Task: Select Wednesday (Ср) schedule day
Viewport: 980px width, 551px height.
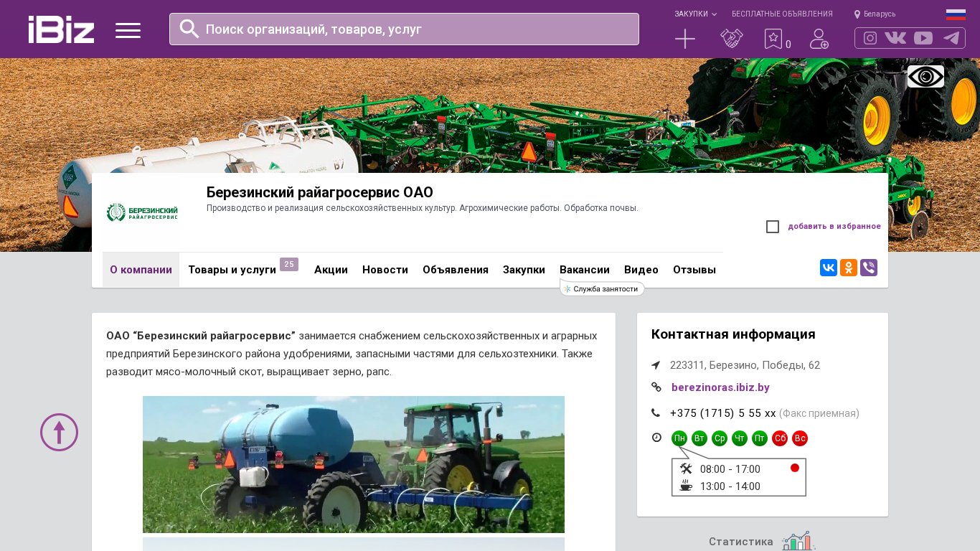Action: (x=720, y=438)
